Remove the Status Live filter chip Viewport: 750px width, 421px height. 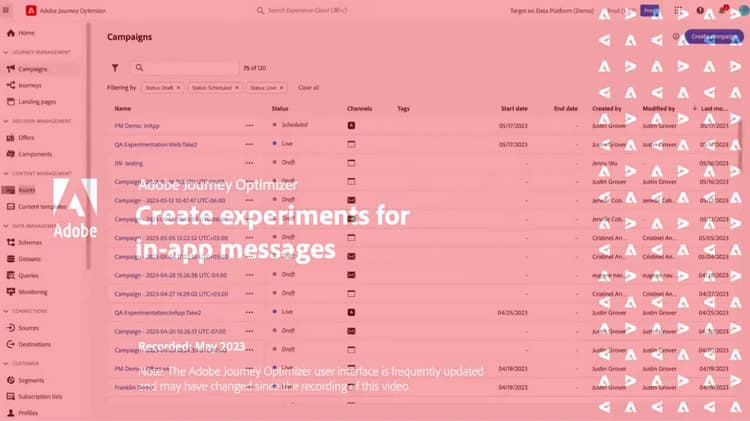[282, 88]
